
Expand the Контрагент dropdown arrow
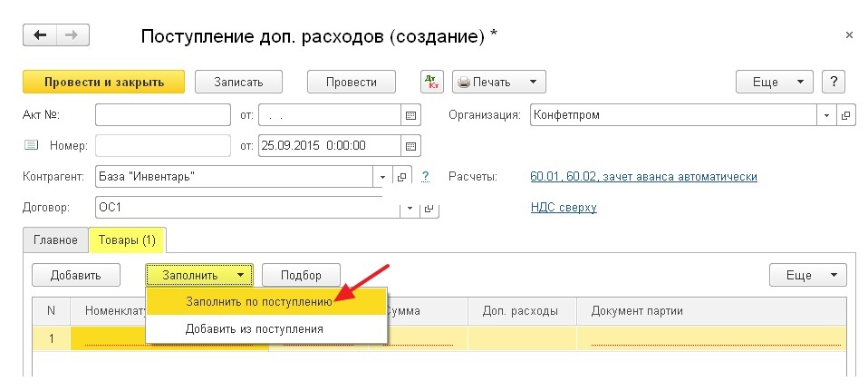point(383,177)
